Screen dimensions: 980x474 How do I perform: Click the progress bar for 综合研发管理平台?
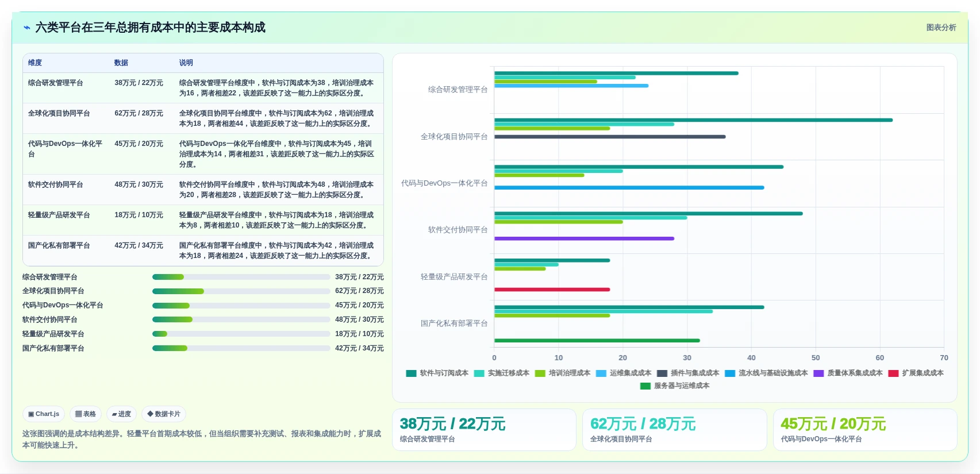[241, 277]
